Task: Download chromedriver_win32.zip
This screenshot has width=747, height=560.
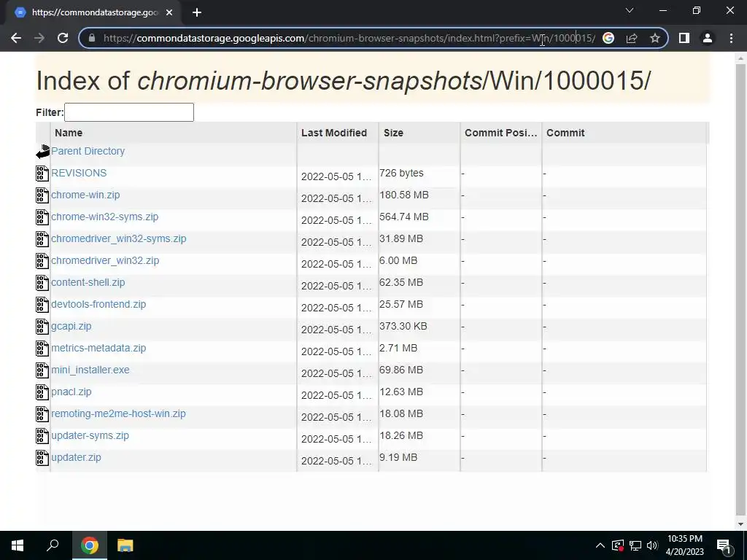Action: 105,260
